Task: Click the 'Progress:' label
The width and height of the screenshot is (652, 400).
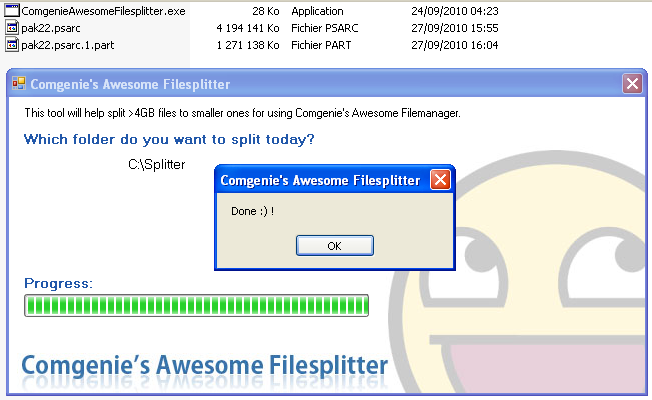Action: pyautogui.click(x=58, y=284)
